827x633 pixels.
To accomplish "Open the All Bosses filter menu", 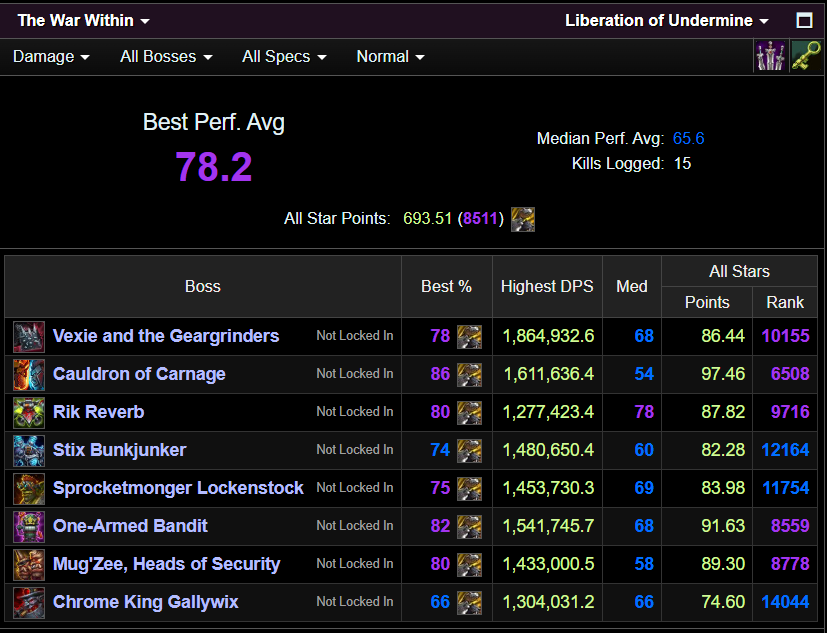I will [x=166, y=57].
